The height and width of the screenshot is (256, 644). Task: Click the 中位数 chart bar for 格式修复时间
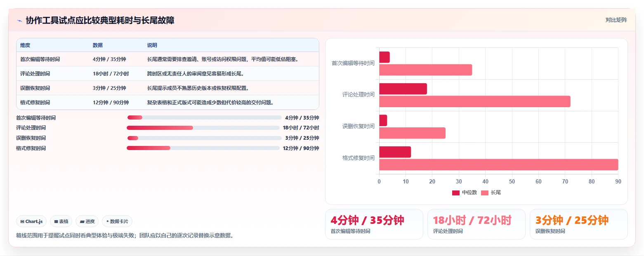click(395, 152)
